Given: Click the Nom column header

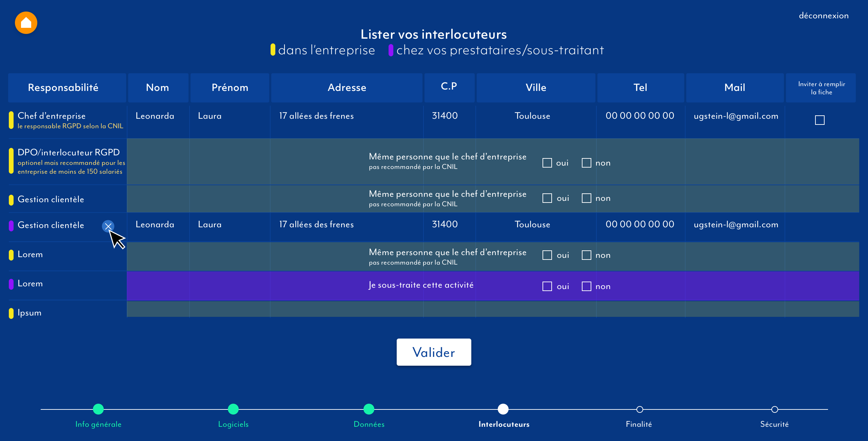Looking at the screenshot, I should pos(158,88).
